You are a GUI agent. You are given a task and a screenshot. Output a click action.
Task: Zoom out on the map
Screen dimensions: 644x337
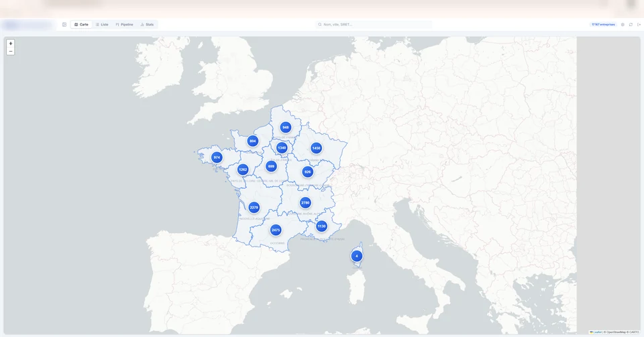(11, 51)
